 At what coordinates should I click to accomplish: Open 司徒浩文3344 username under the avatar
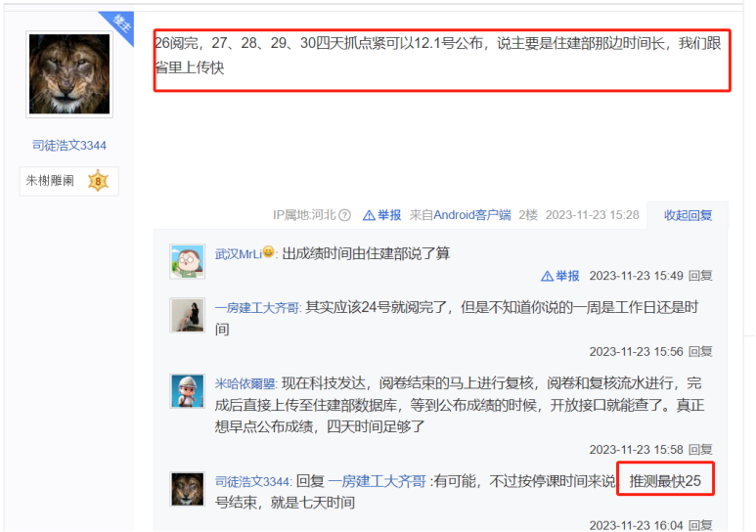click(68, 145)
